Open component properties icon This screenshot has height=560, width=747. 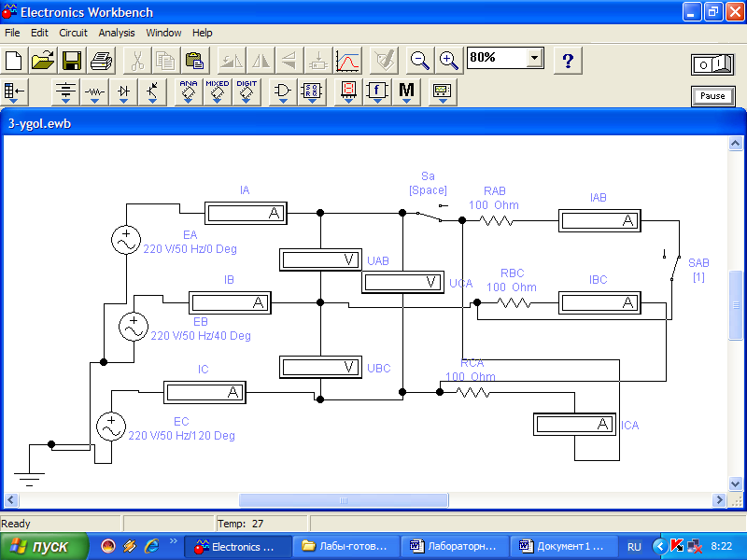384,61
